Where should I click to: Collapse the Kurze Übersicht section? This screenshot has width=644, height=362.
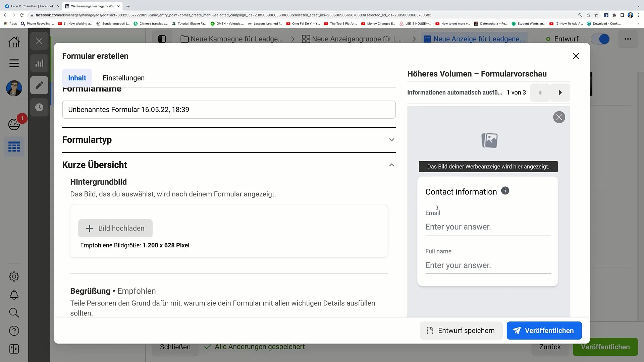coord(391,165)
